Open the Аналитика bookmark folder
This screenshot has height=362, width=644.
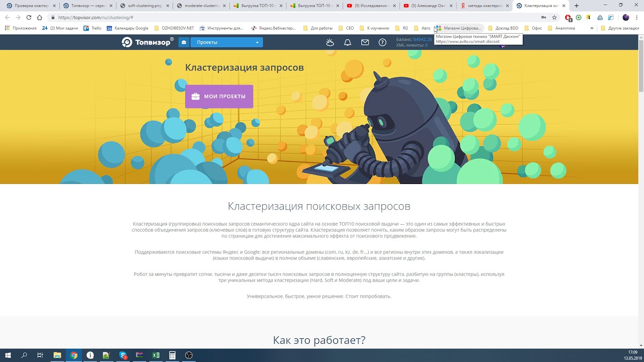coord(561,28)
